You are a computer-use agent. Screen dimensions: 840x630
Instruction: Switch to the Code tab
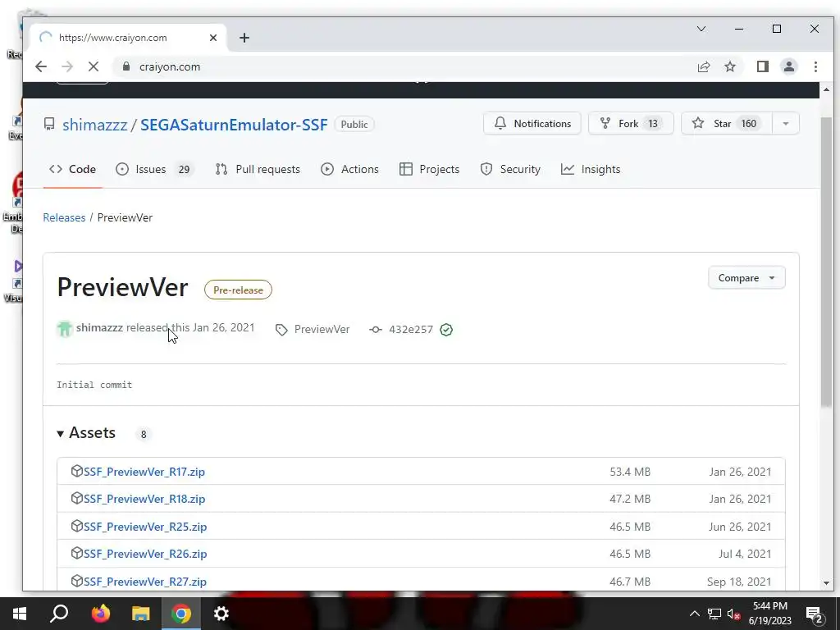pyautogui.click(x=72, y=169)
